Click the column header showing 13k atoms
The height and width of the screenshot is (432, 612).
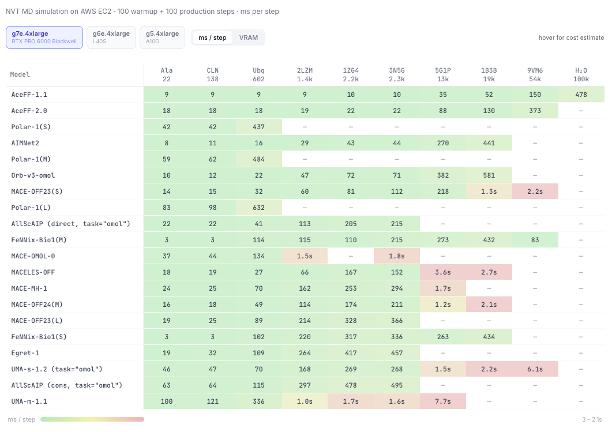click(x=443, y=75)
